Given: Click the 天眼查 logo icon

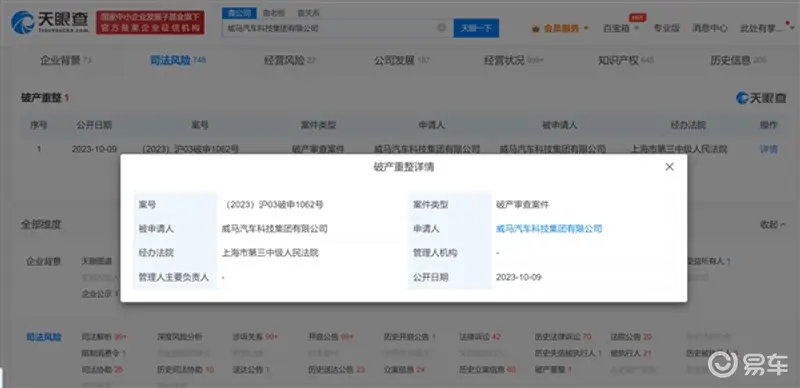Looking at the screenshot, I should (22, 22).
